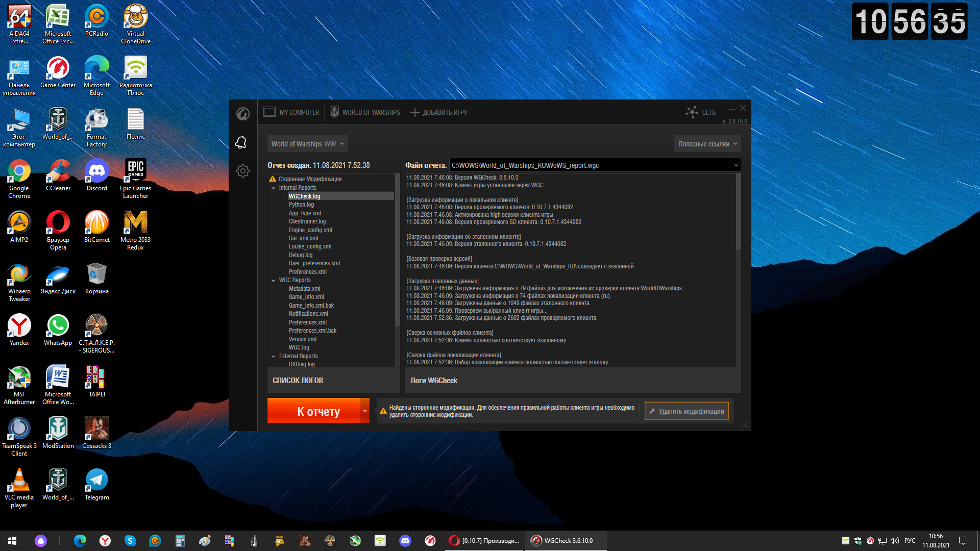Click the AIDA64 Extreme desktop icon

point(19,24)
